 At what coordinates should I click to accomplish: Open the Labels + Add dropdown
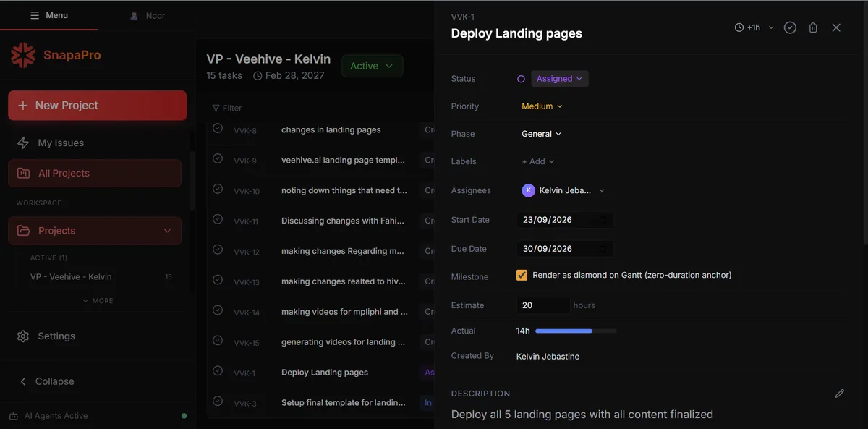pos(538,161)
